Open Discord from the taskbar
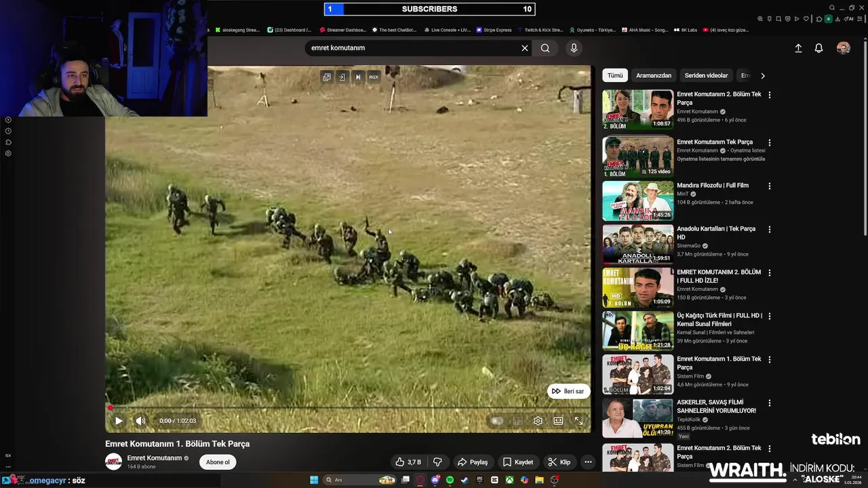The image size is (868, 488). click(435, 480)
